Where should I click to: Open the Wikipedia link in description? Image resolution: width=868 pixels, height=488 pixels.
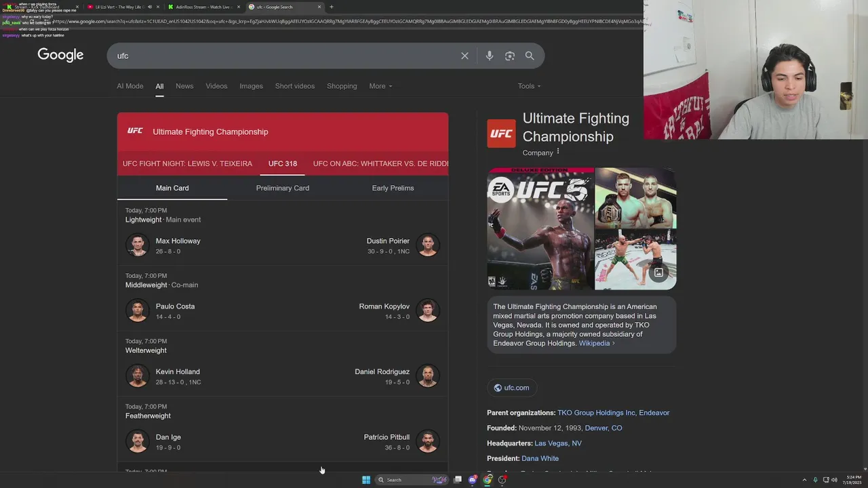coord(597,343)
